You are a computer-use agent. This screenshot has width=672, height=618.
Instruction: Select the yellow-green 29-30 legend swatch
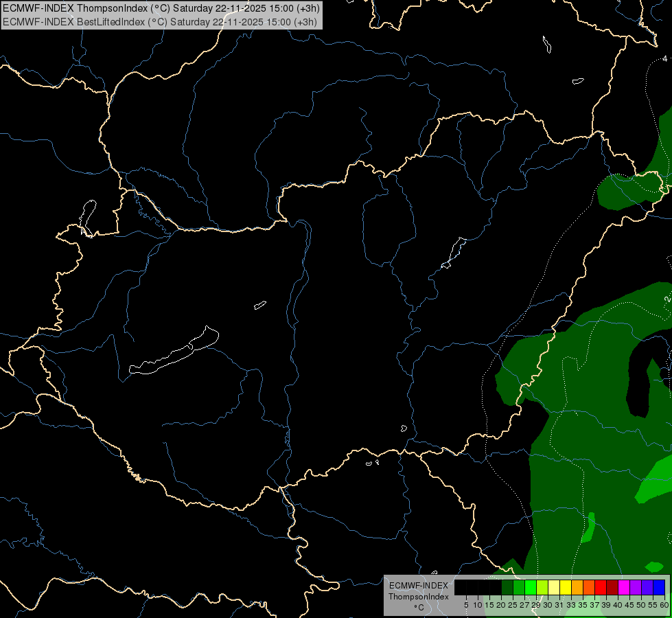[x=542, y=587]
